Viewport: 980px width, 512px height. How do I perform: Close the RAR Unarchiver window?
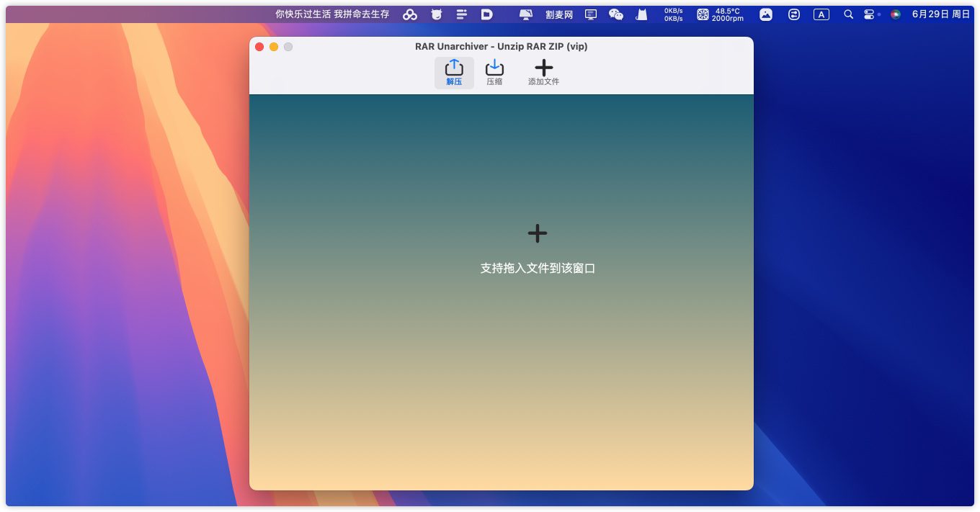(259, 47)
